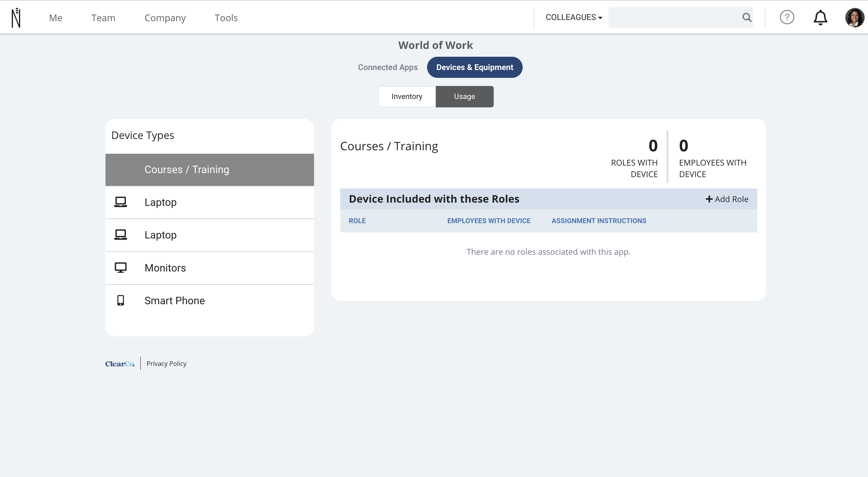Click the phone icon beside Smart Phone
The image size is (868, 477).
click(x=120, y=301)
